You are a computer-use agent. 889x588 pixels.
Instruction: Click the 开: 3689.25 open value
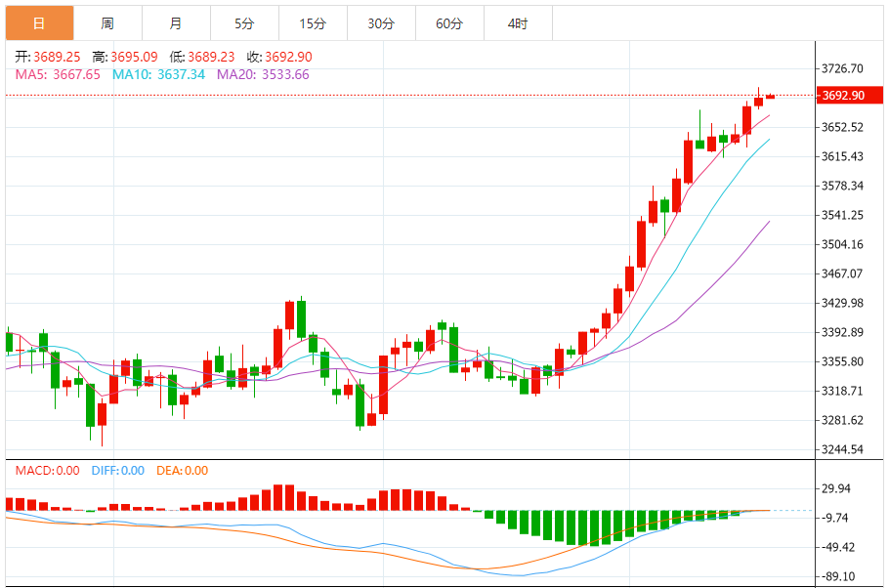pos(48,57)
